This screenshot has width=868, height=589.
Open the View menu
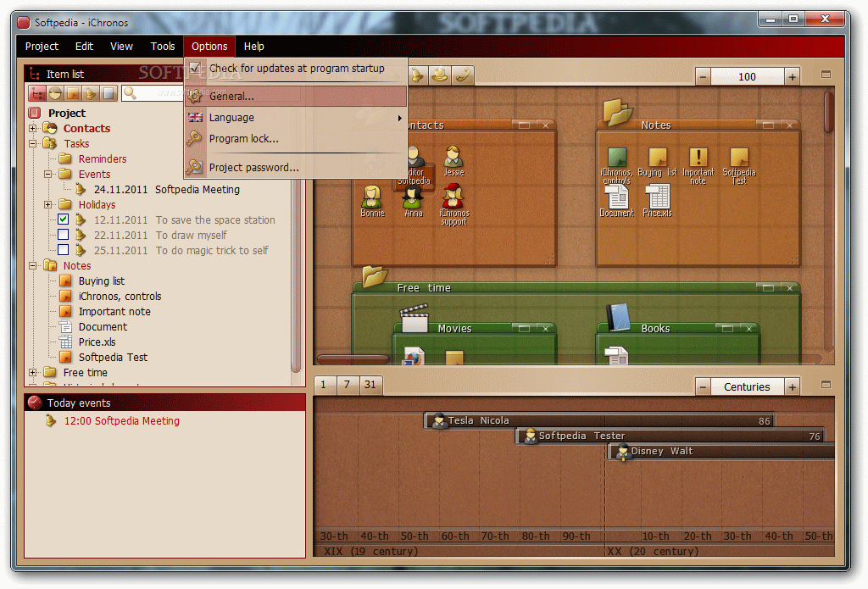[121, 47]
